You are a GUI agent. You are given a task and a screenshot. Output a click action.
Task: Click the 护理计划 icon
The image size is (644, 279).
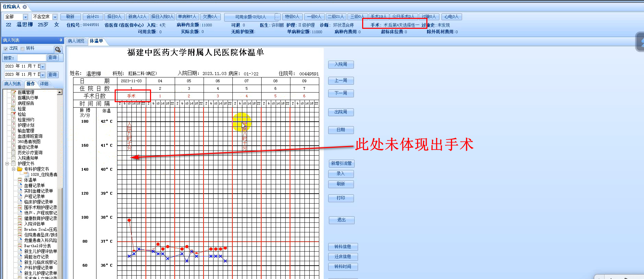[x=14, y=125]
